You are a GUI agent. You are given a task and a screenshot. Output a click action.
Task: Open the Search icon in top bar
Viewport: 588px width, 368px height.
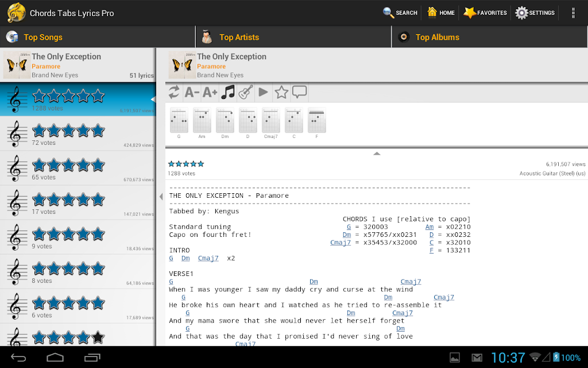pos(400,13)
